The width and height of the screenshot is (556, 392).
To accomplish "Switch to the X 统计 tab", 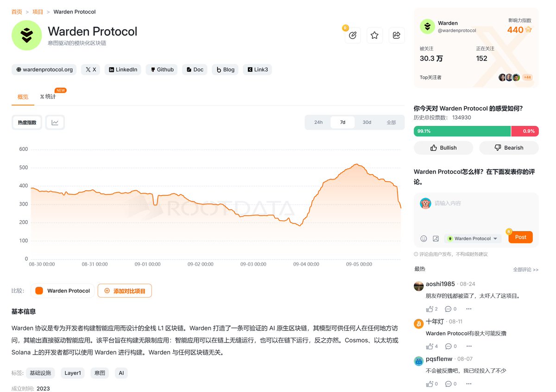I will 48,97.
